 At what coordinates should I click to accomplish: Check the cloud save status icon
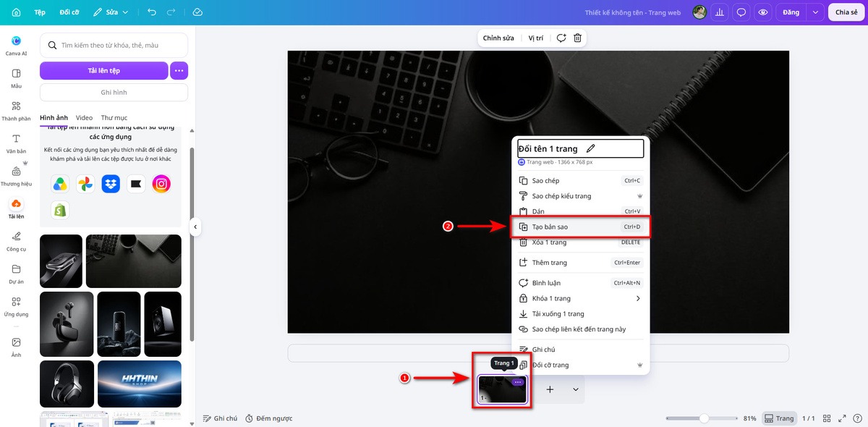click(x=197, y=12)
